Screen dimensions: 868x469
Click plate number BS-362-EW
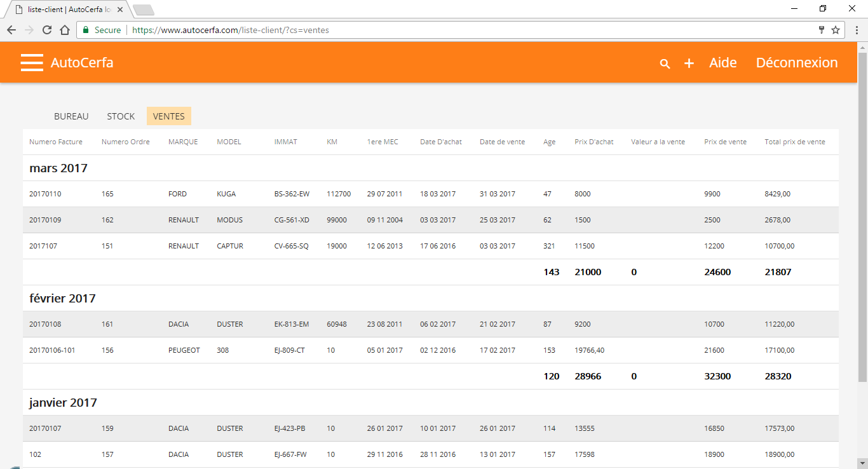point(292,194)
